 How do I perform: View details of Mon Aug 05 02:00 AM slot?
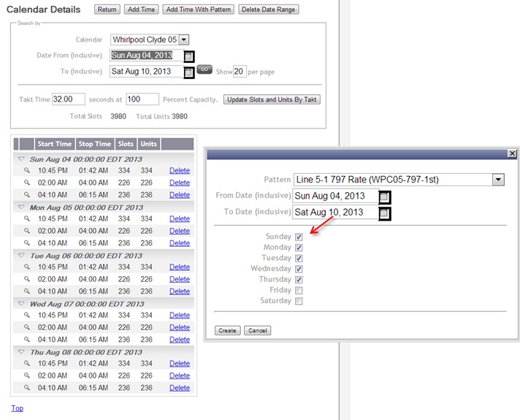click(x=27, y=231)
